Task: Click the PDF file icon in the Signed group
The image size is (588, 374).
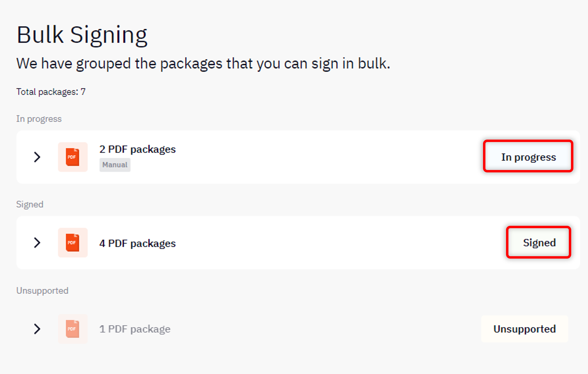Action: tap(73, 243)
